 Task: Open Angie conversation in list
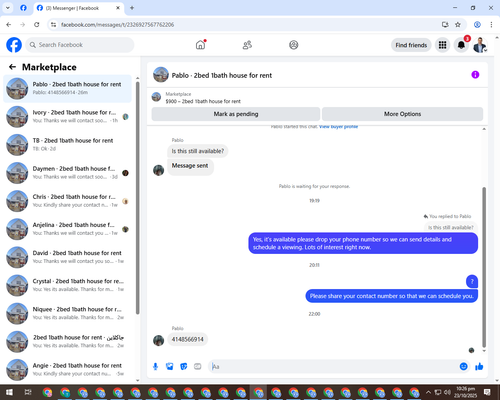(x=67, y=369)
